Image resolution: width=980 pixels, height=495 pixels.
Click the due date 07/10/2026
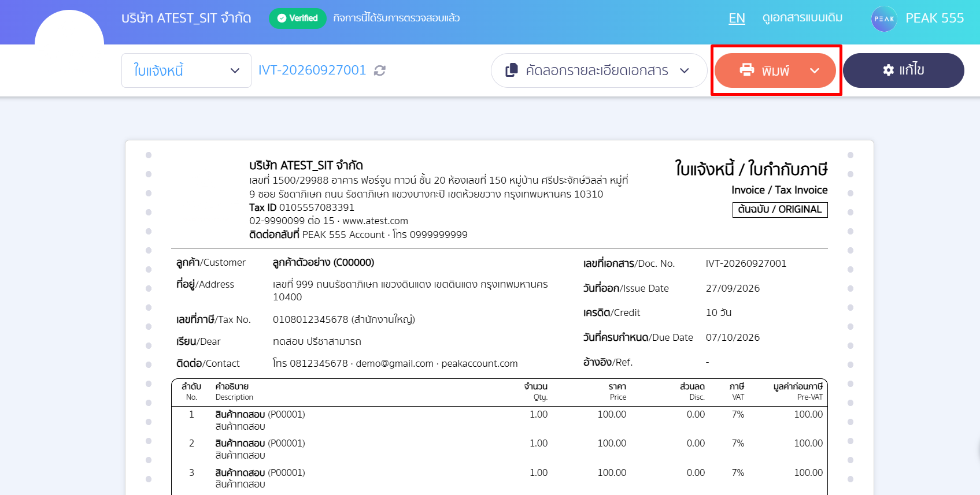pos(733,337)
